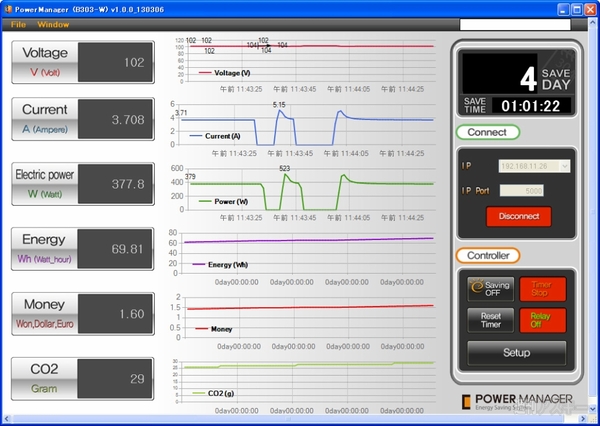Click the 3.71 label on the Current chart
Viewport: 600px width, 426px height.
pyautogui.click(x=181, y=113)
